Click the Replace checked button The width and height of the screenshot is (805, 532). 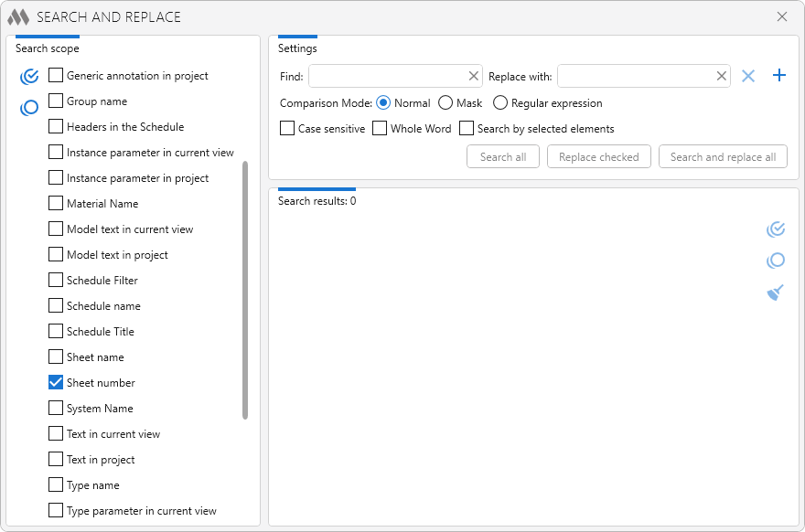point(598,157)
